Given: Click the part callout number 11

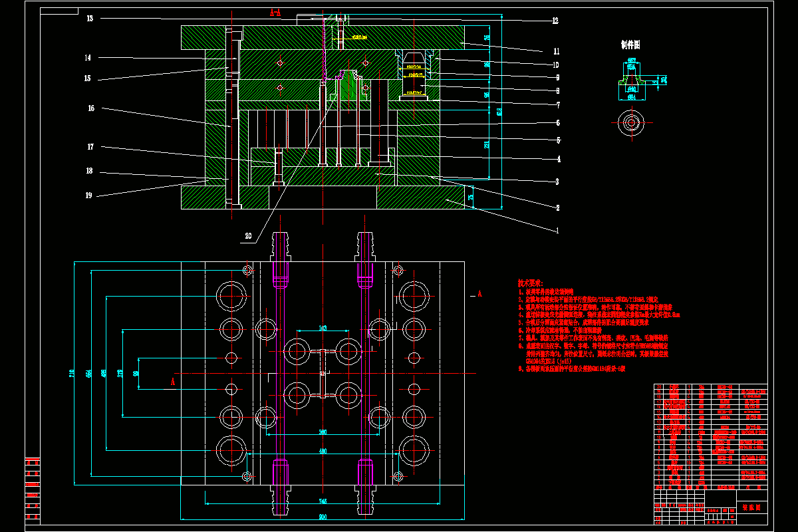Looking at the screenshot, I should click(557, 51).
